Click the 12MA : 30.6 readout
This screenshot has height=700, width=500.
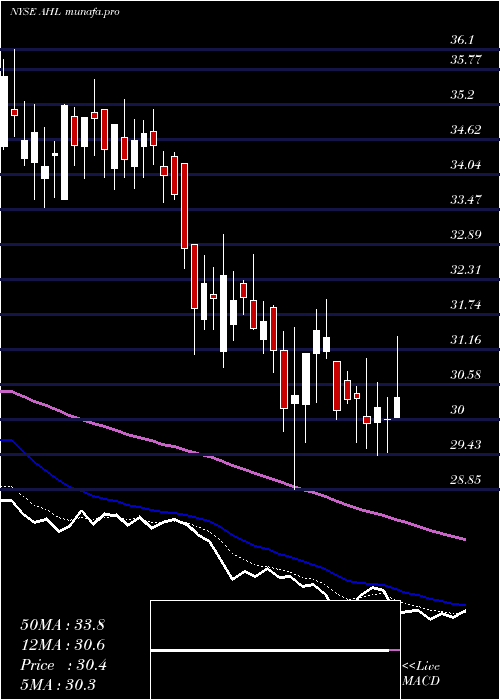(62, 645)
